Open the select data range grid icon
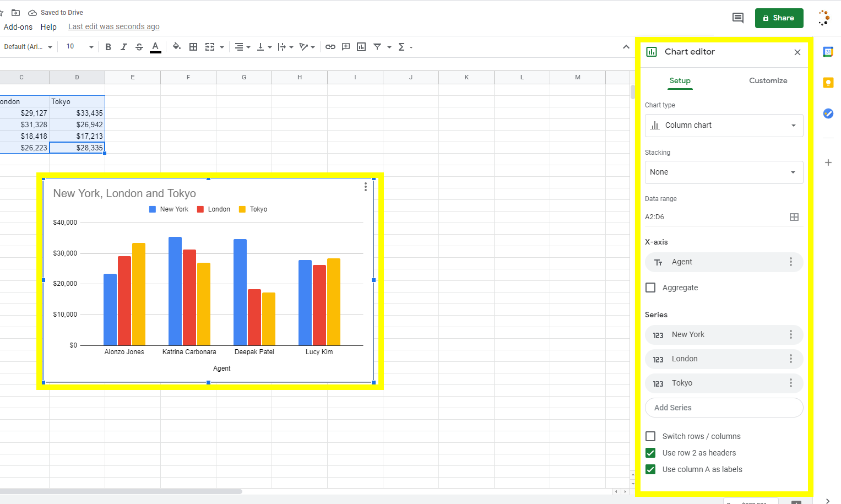 [x=794, y=217]
